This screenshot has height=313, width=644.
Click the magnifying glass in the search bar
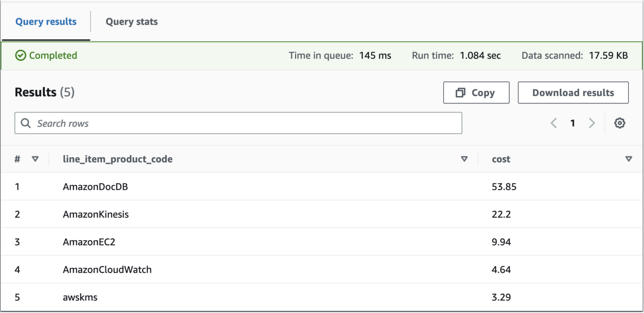[x=26, y=123]
